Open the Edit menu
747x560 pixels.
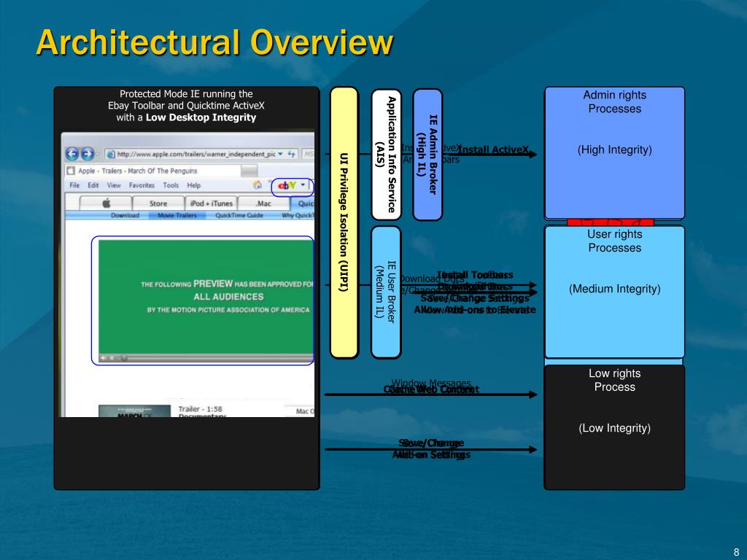93,185
